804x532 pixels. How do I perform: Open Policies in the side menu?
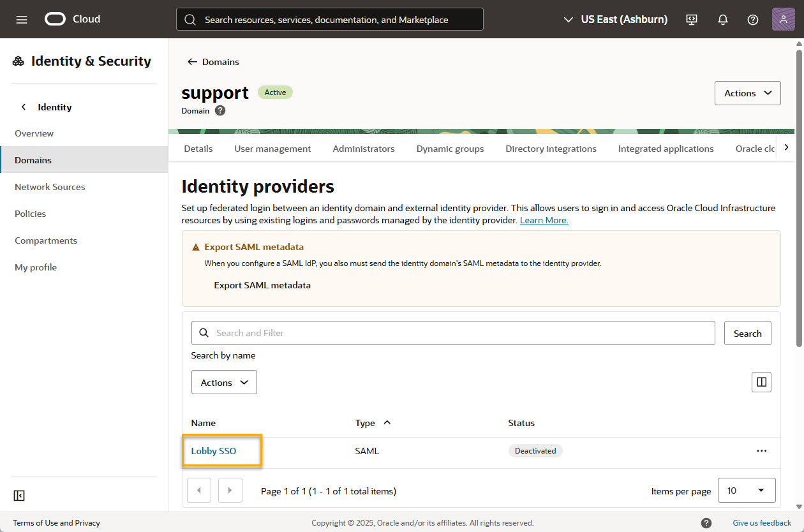84,214
